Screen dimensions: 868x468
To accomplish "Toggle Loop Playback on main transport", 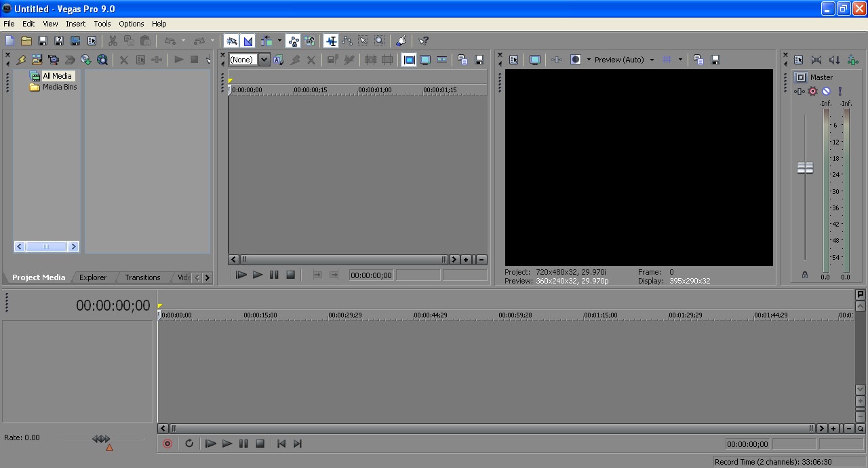I will tap(189, 444).
